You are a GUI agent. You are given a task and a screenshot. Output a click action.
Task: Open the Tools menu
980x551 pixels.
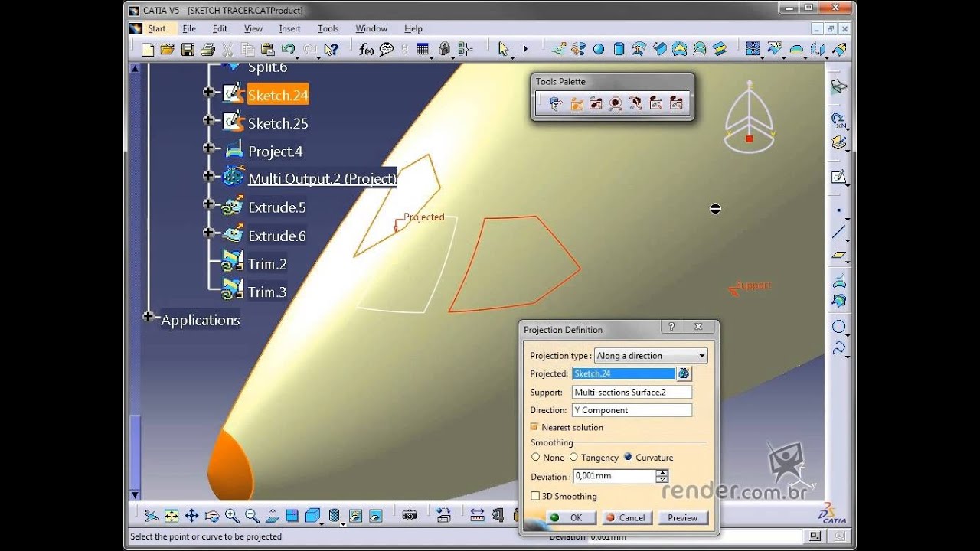tap(328, 28)
